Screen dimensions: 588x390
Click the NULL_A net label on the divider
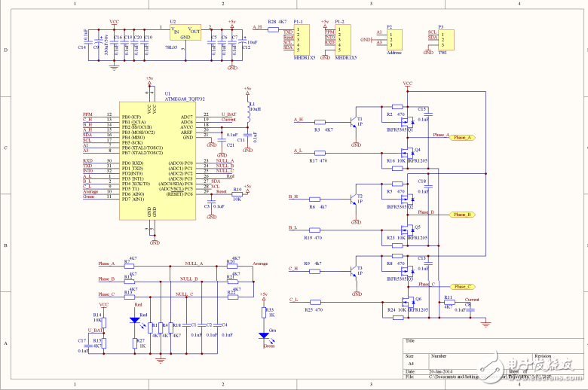pyautogui.click(x=194, y=264)
